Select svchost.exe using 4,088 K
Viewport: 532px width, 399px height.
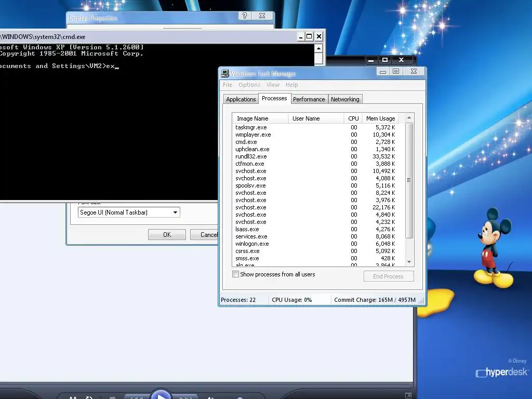(318, 178)
